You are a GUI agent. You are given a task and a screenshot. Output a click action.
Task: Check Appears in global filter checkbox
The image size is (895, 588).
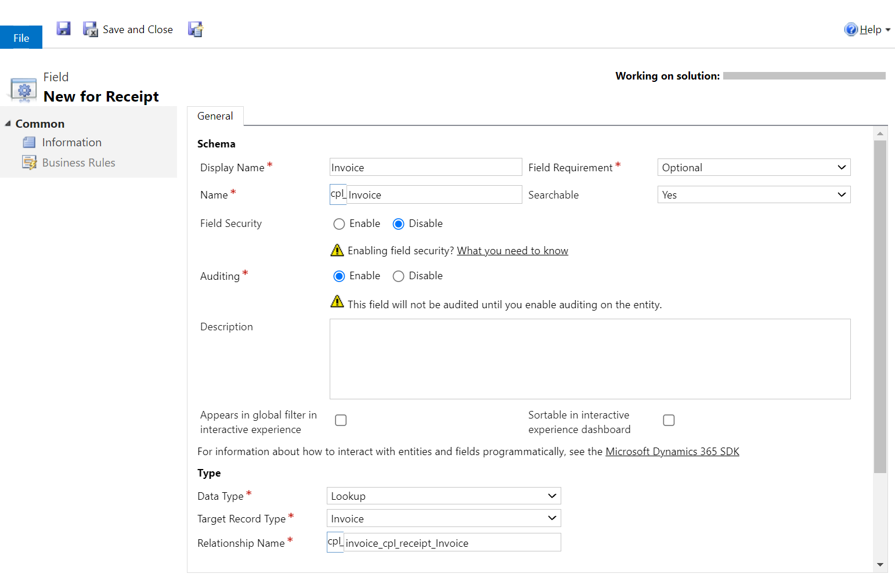pos(341,420)
